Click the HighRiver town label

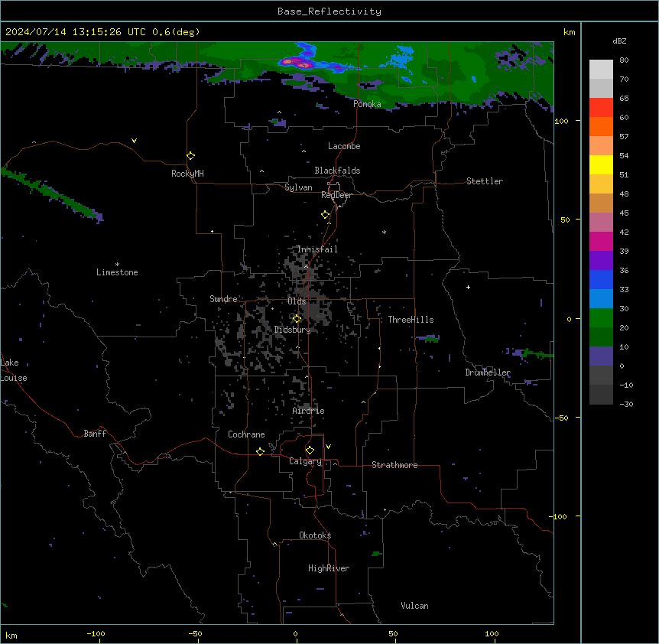pos(329,568)
